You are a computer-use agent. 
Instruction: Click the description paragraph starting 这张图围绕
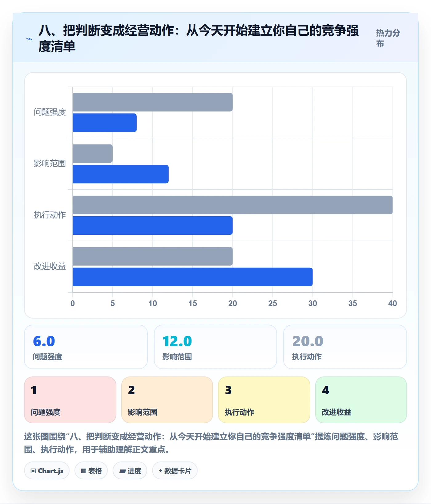(211, 443)
